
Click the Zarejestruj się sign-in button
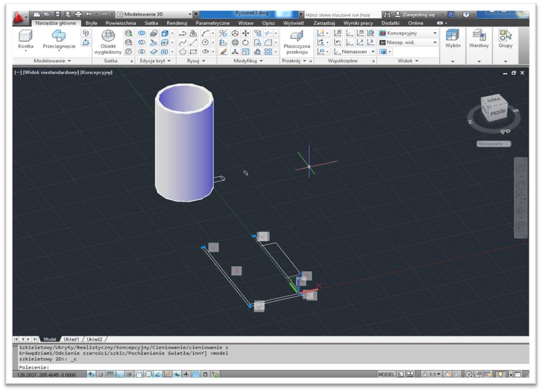tap(417, 15)
